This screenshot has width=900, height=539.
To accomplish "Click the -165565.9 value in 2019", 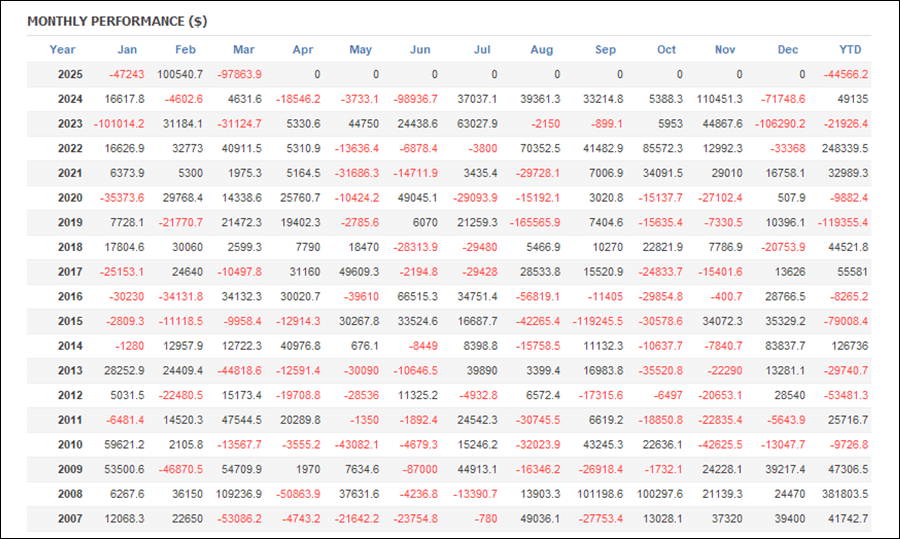I will (535, 223).
